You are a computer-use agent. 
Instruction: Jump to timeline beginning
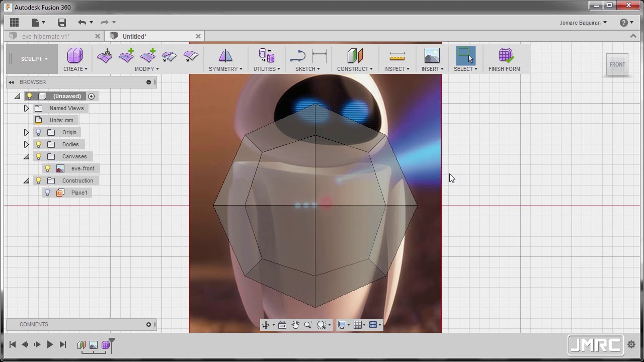(13, 344)
